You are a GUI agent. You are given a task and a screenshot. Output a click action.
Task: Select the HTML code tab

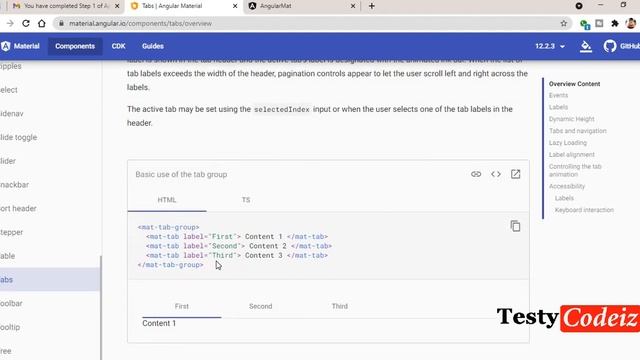point(167,200)
